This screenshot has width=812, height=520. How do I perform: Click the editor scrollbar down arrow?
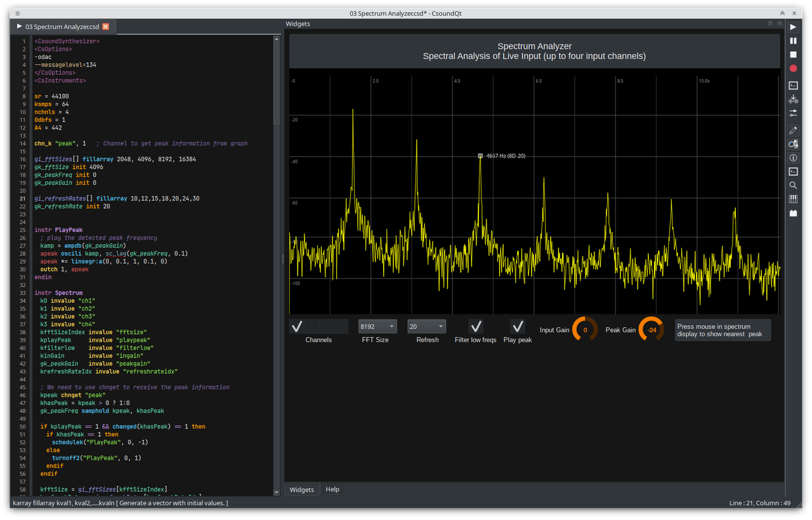point(277,492)
